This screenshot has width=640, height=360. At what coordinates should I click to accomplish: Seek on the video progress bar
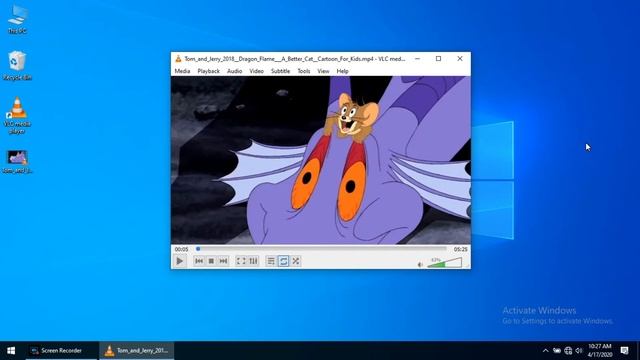(321, 249)
